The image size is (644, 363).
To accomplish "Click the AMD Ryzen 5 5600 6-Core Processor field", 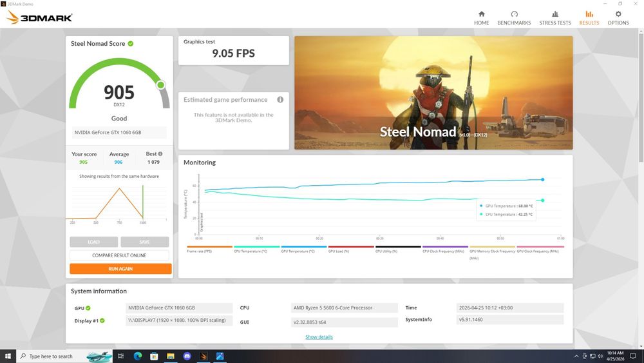I will [344, 308].
